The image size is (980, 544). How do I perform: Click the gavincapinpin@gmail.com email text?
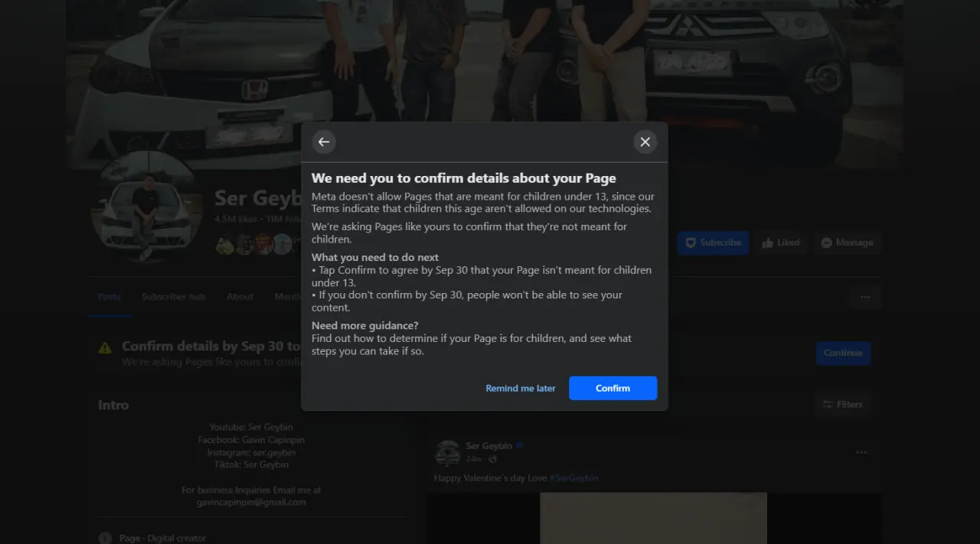(250, 503)
